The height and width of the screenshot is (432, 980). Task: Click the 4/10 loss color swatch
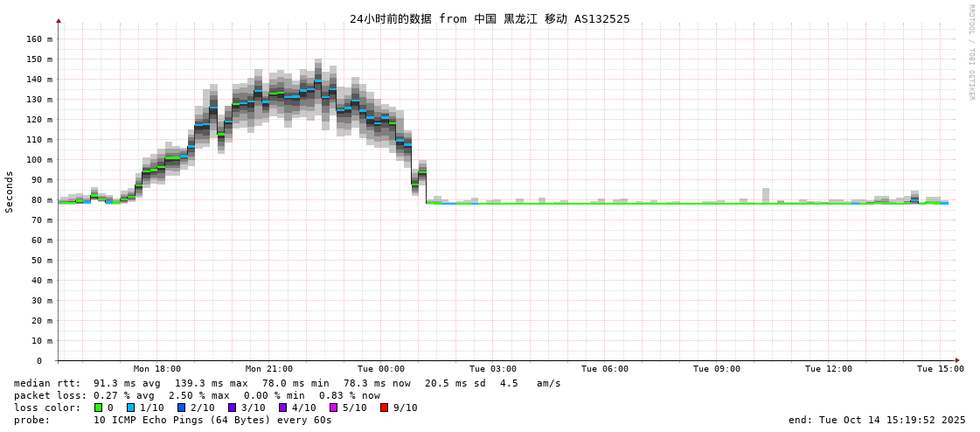point(283,408)
